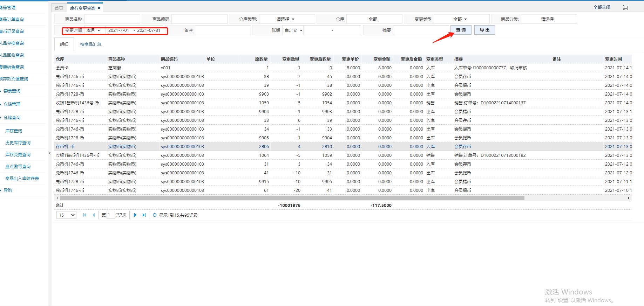The height and width of the screenshot is (306, 644).
Task: Open the 账期 dropdown showing 自定义
Action: coord(293,30)
